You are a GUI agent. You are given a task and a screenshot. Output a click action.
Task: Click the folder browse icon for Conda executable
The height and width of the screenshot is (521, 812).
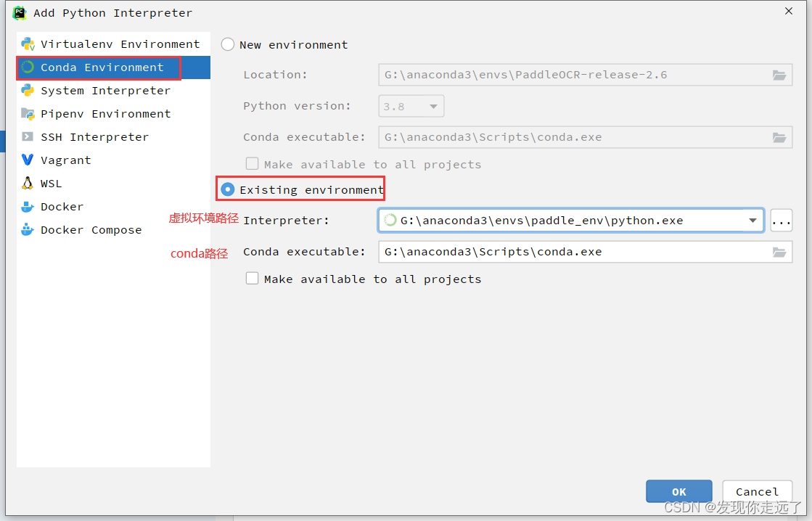pos(779,252)
